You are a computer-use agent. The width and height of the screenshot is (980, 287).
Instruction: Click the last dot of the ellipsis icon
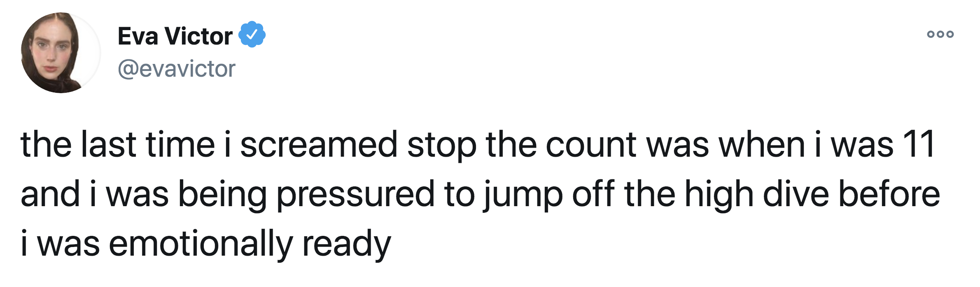(950, 34)
